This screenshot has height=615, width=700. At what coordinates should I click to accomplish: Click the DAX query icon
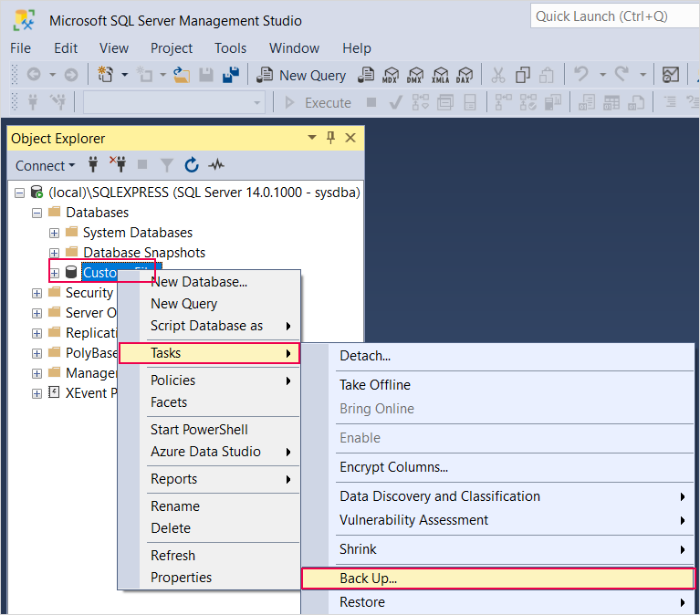(465, 75)
